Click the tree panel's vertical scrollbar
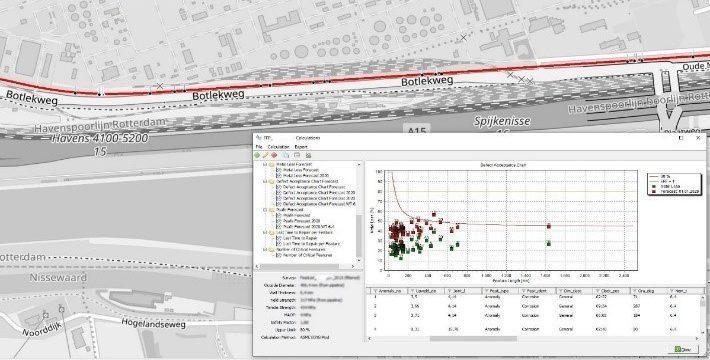Viewport: 710px width, 360px height. coord(359,235)
